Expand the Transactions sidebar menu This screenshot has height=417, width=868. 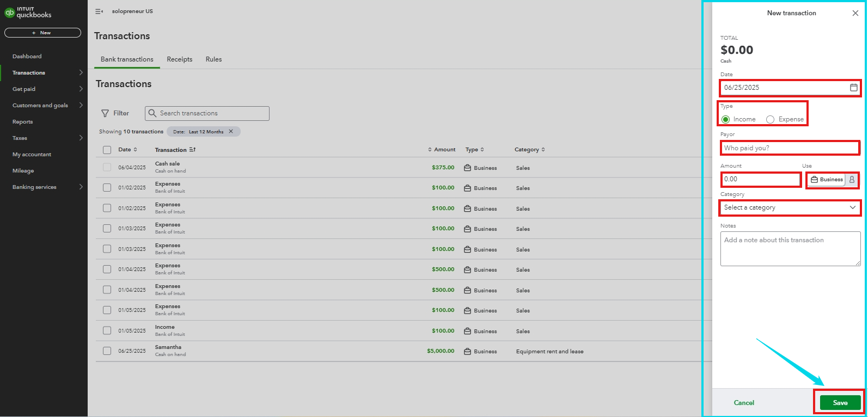pos(81,72)
